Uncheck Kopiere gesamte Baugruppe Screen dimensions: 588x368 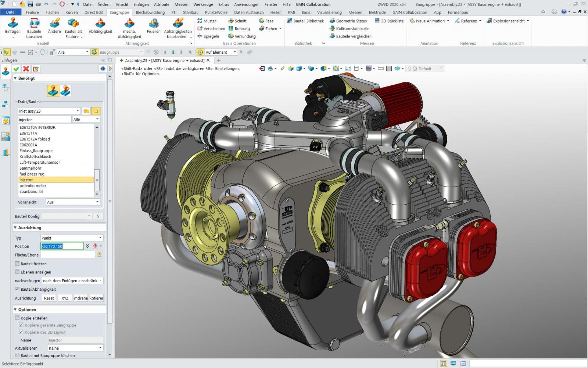(x=21, y=325)
